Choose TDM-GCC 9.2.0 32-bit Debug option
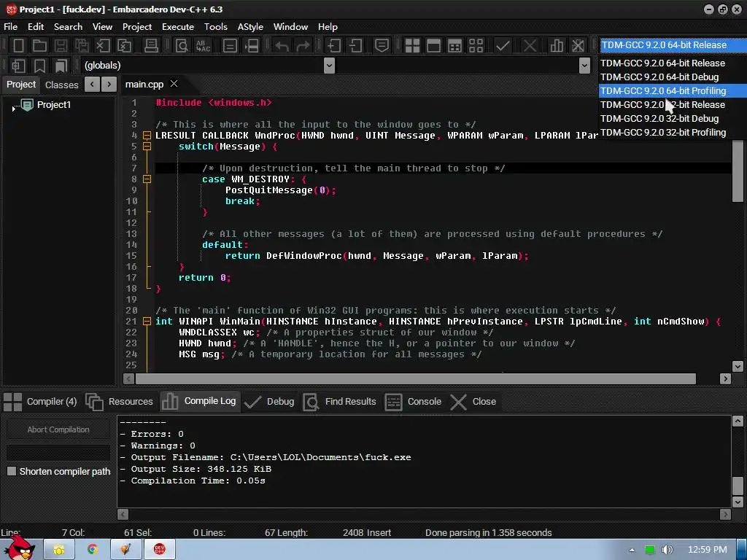This screenshot has height=560, width=747. [672, 119]
